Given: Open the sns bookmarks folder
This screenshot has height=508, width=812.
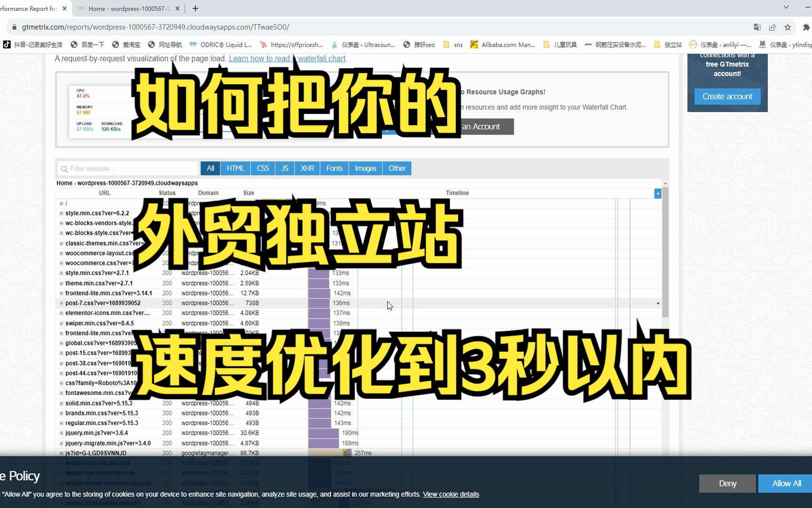Looking at the screenshot, I should [453, 45].
